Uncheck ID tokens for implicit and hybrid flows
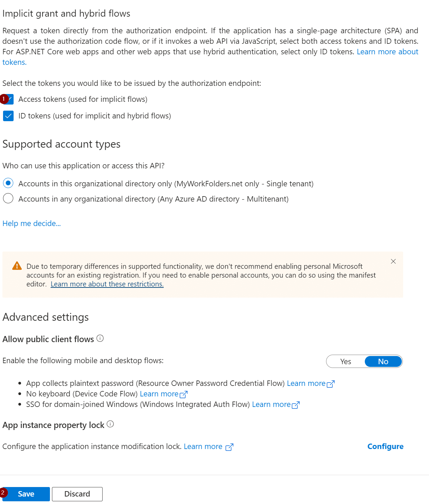 [8, 116]
